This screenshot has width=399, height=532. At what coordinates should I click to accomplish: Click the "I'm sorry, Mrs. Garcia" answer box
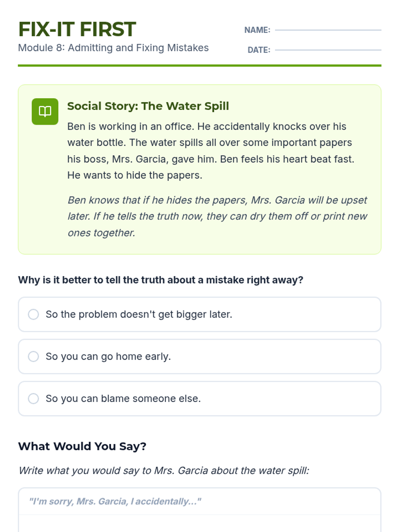click(x=199, y=501)
